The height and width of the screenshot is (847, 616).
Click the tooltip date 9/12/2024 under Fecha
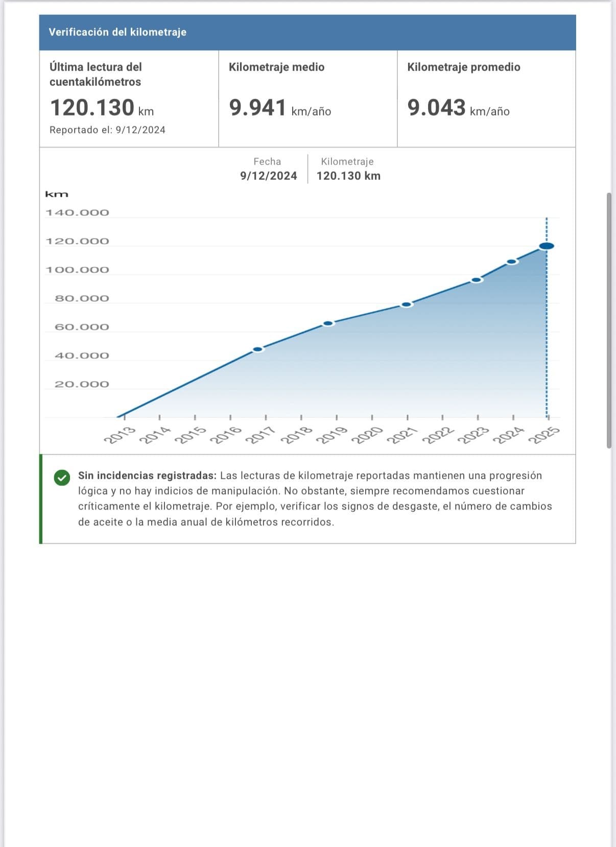(268, 176)
